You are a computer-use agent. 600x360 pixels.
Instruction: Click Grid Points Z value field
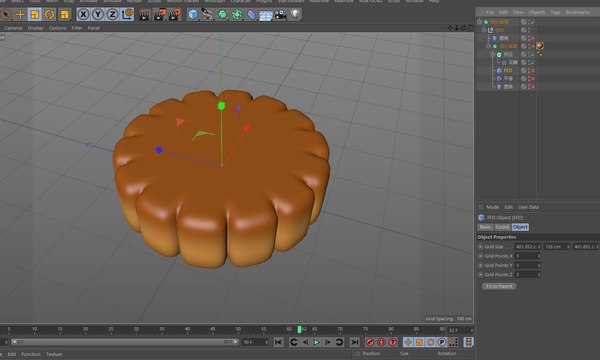tap(527, 274)
